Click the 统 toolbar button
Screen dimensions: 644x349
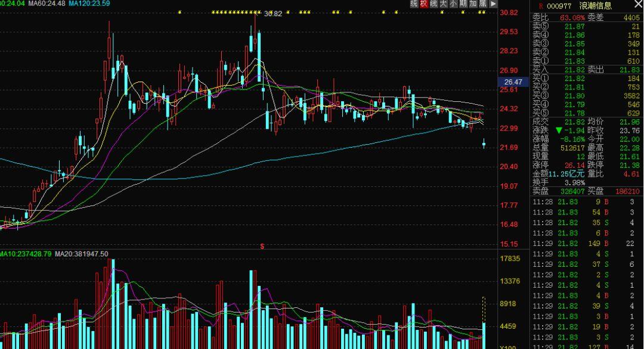tap(414, 4)
